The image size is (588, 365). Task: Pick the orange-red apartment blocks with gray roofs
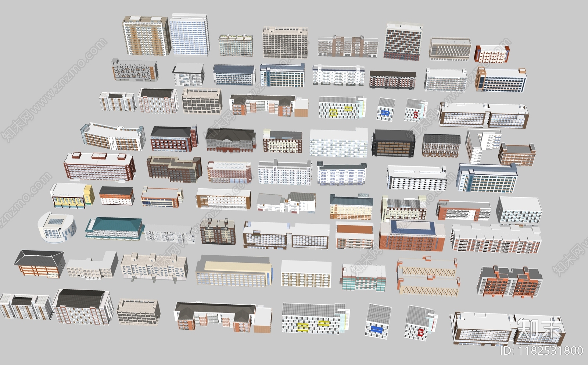[x=510, y=282]
